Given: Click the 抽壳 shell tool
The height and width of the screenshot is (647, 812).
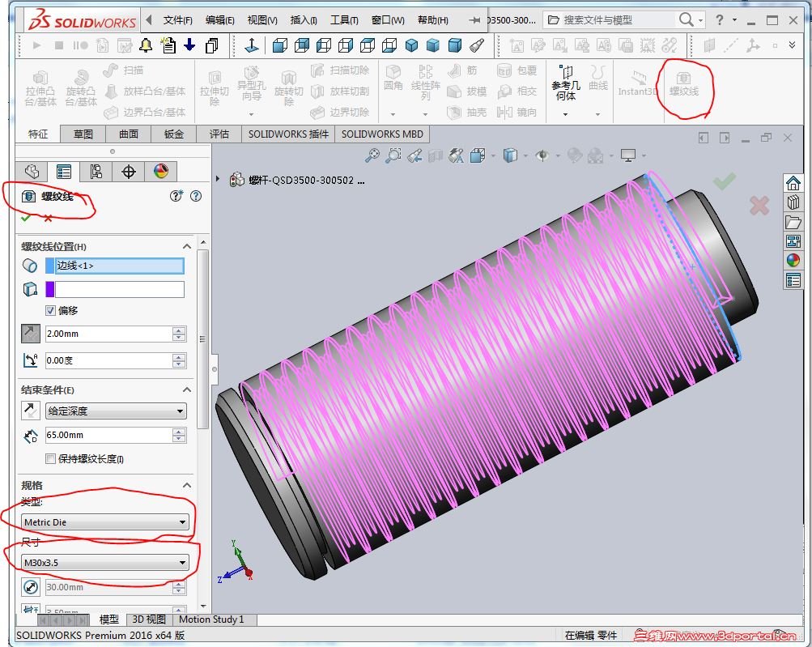Looking at the screenshot, I should (466, 112).
